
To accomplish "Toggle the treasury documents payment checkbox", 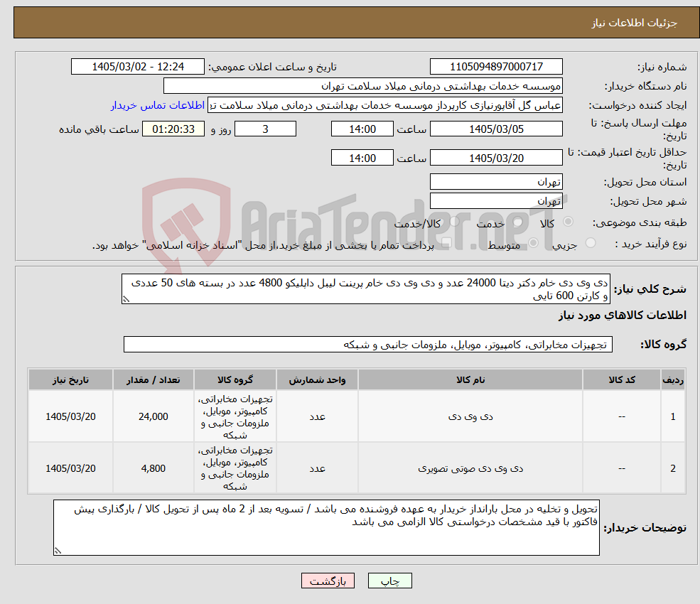I will tap(446, 243).
